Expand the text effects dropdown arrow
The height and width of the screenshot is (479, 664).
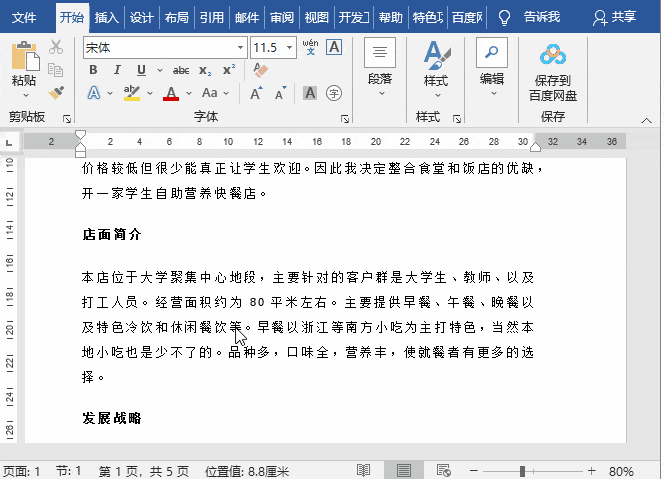pyautogui.click(x=110, y=93)
